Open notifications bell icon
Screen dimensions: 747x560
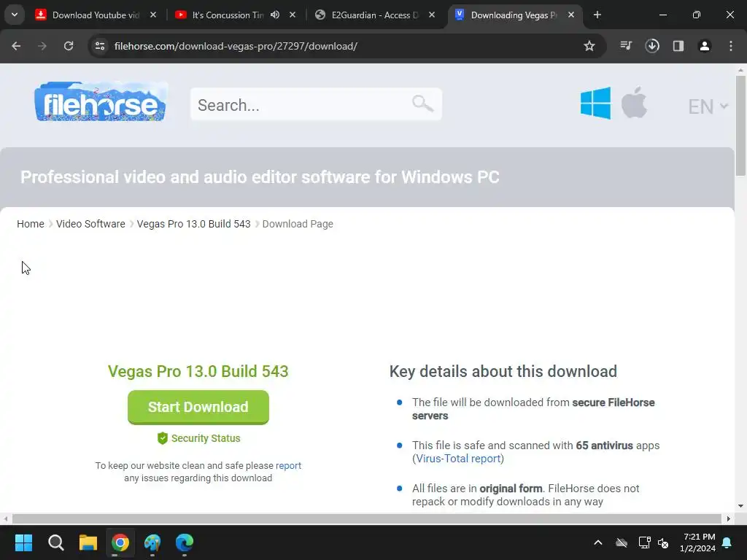tap(727, 542)
